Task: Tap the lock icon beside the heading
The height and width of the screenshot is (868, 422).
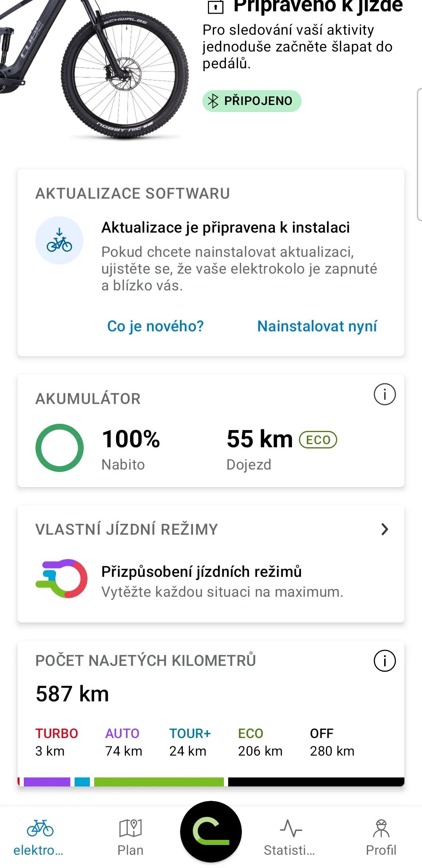Action: pos(215,6)
